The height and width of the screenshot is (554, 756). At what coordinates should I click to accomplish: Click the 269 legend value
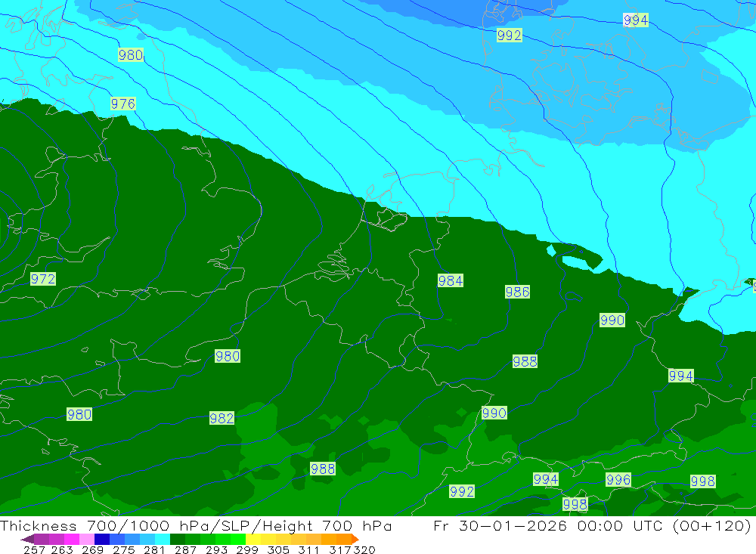click(x=92, y=549)
